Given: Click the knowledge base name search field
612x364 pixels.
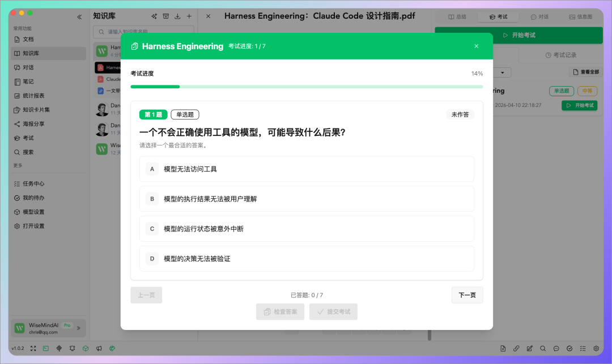Looking at the screenshot, I should [x=143, y=32].
